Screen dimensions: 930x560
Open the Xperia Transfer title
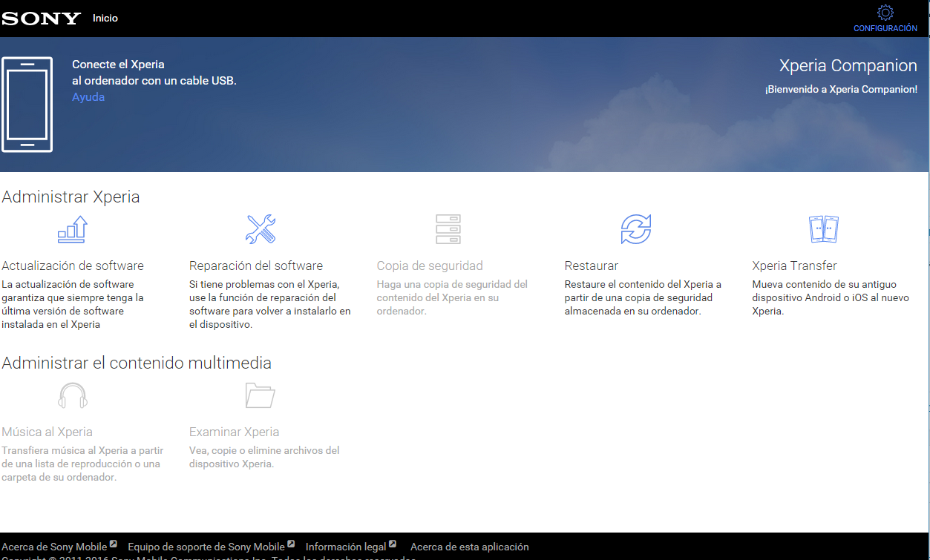[794, 266]
